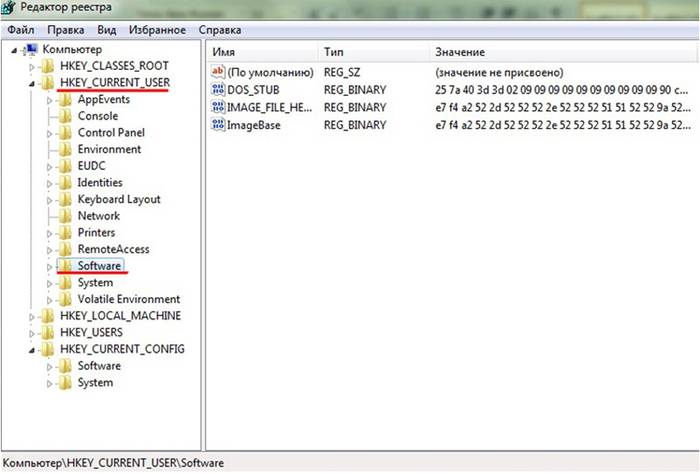Click the IMAGE_FILE_HE... binary value icon
Viewport: 700px width, 474px height.
tap(218, 107)
